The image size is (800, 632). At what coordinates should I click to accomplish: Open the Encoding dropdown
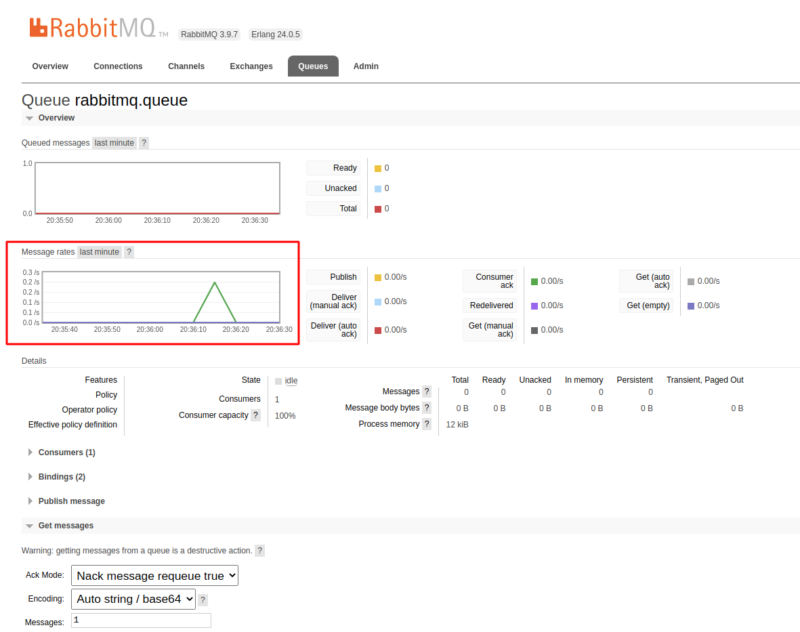pos(133,599)
